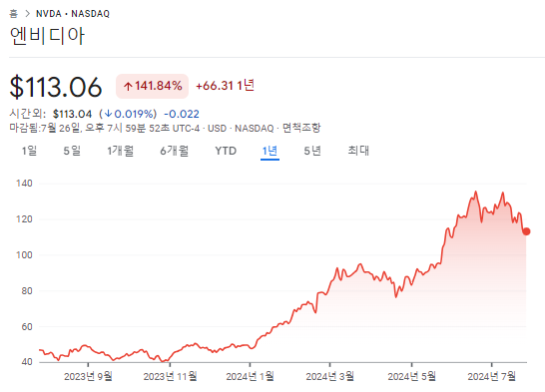Viewport: 545px width, 392px height.
Task: Click the after-hours change -0.022
Action: click(182, 114)
